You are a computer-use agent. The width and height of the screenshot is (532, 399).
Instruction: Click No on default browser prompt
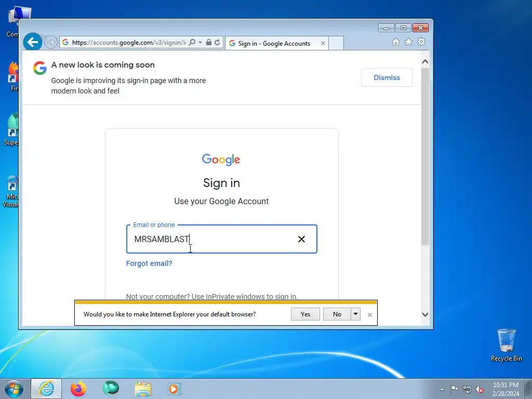337,314
